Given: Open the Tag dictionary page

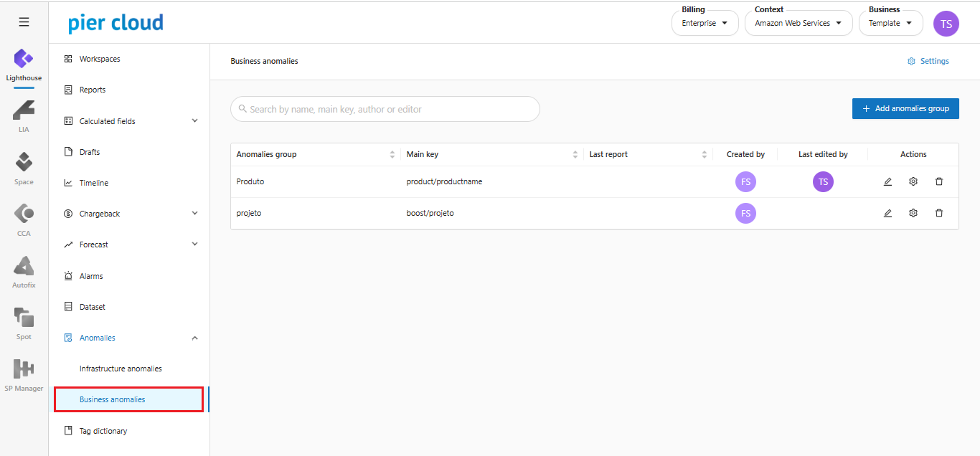Looking at the screenshot, I should click(103, 431).
